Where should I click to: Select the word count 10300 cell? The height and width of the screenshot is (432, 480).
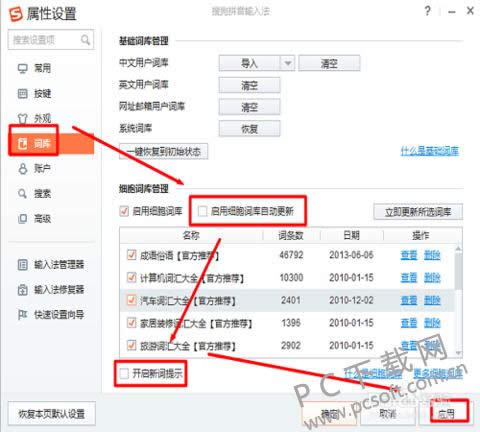(x=291, y=278)
